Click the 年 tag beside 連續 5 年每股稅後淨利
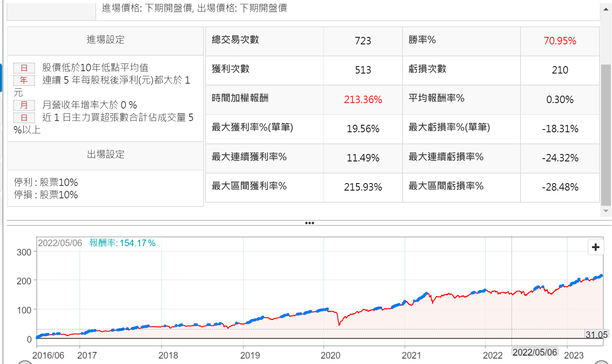The height and width of the screenshot is (364, 612). (24, 80)
